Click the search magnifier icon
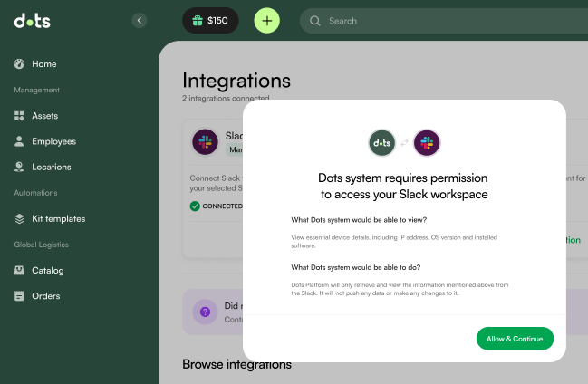588x384 pixels. click(315, 20)
